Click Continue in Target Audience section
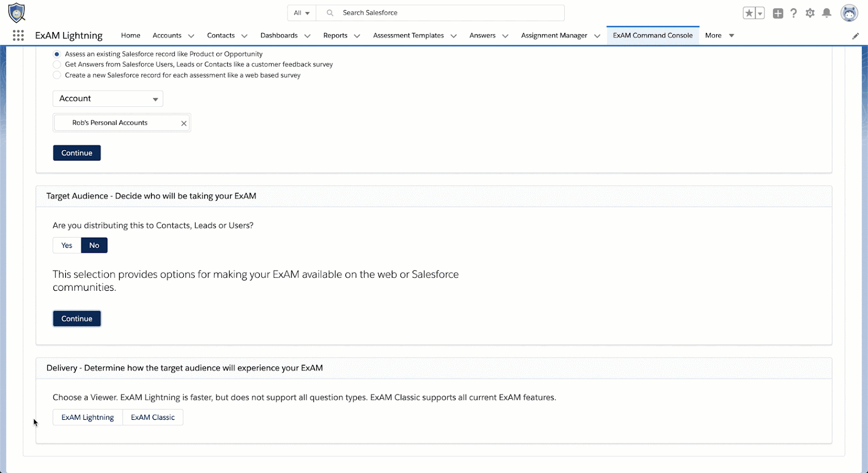The height and width of the screenshot is (473, 868). coord(77,318)
